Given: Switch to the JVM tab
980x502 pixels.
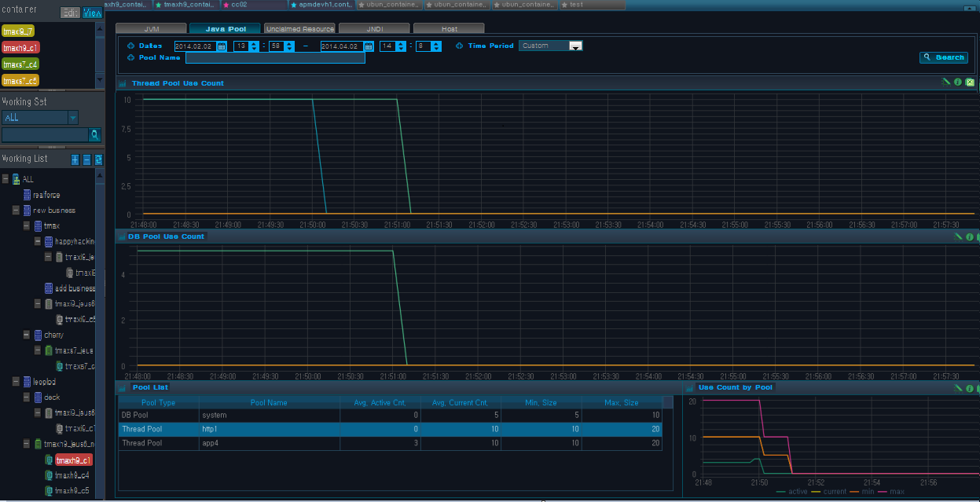Looking at the screenshot, I should tap(152, 29).
